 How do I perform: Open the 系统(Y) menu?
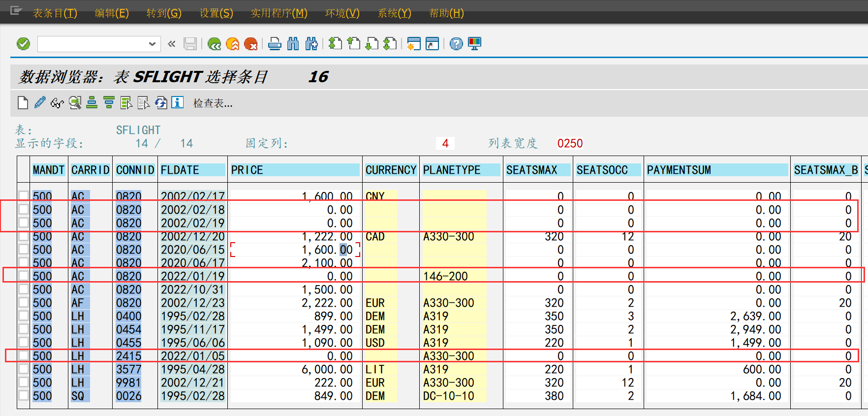click(x=395, y=13)
